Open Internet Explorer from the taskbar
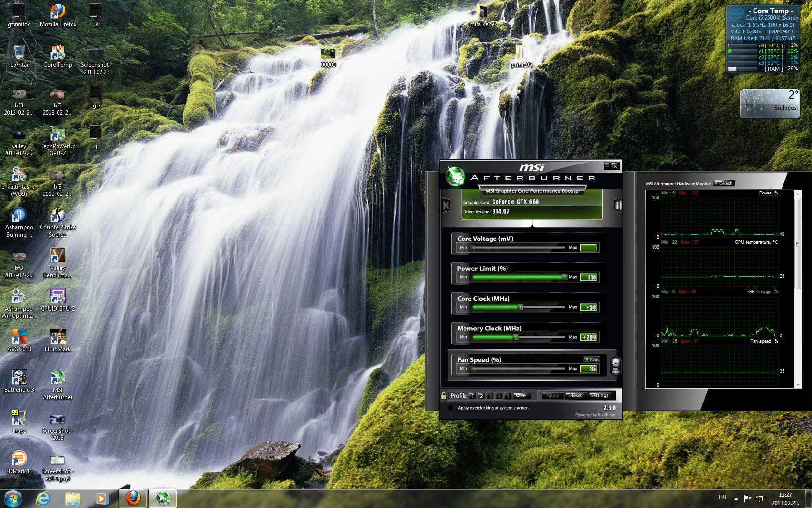This screenshot has width=812, height=508. 43,498
